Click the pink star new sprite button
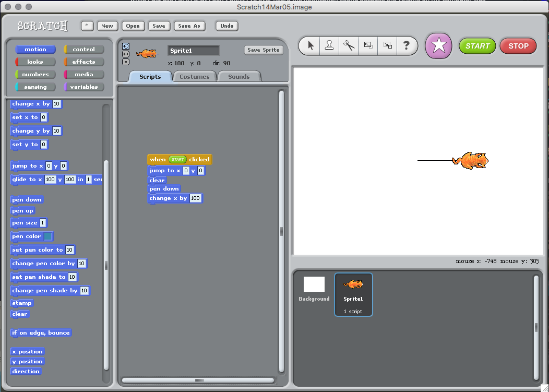 438,46
